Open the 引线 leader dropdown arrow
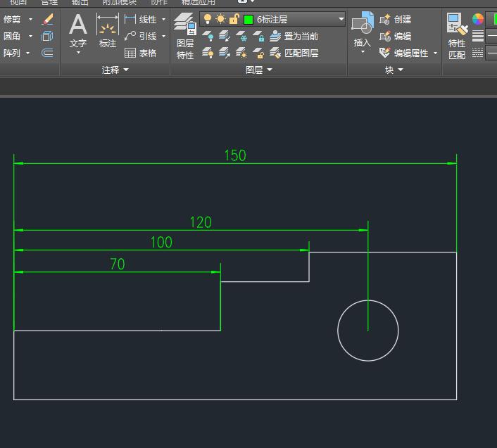The width and height of the screenshot is (497, 448). click(x=163, y=36)
